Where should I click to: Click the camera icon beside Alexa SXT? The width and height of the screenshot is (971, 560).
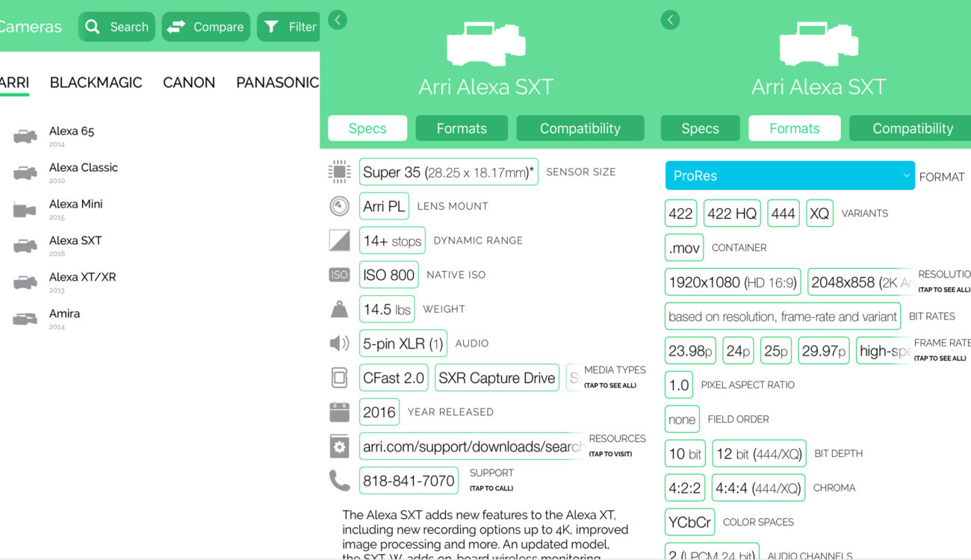pyautogui.click(x=25, y=246)
